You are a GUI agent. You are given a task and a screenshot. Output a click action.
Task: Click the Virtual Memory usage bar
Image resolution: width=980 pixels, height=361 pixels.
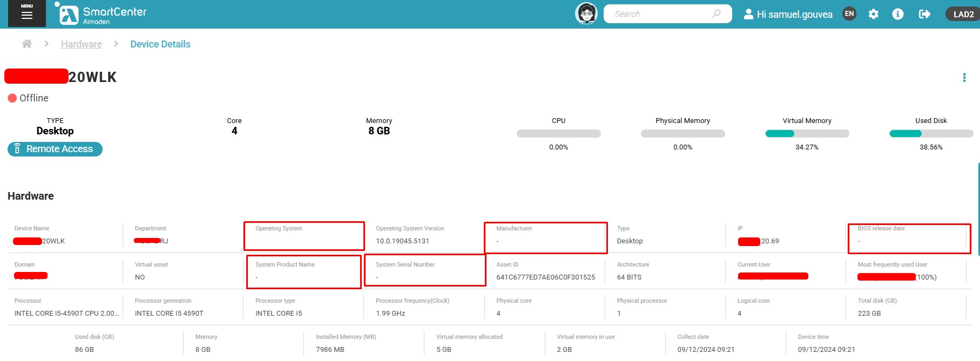pyautogui.click(x=807, y=134)
